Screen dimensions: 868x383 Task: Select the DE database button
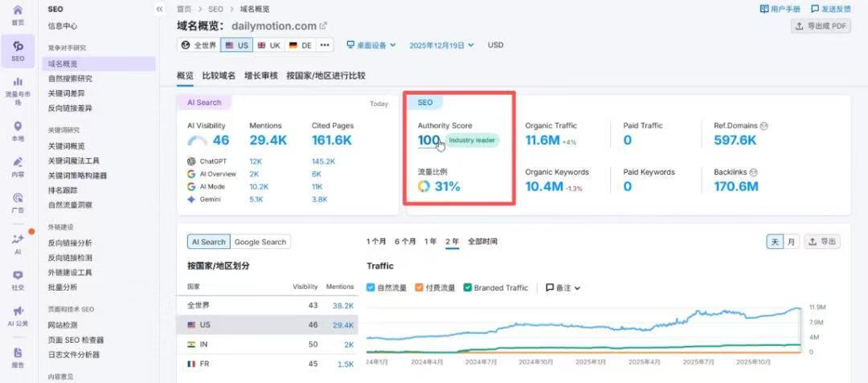(x=301, y=45)
